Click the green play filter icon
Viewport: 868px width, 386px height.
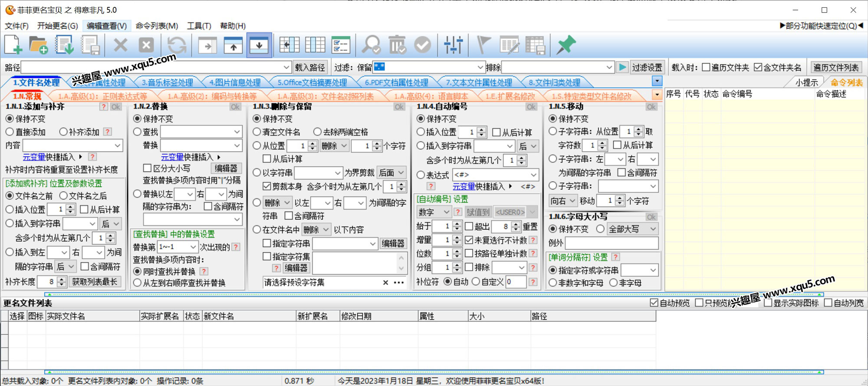[x=622, y=67]
